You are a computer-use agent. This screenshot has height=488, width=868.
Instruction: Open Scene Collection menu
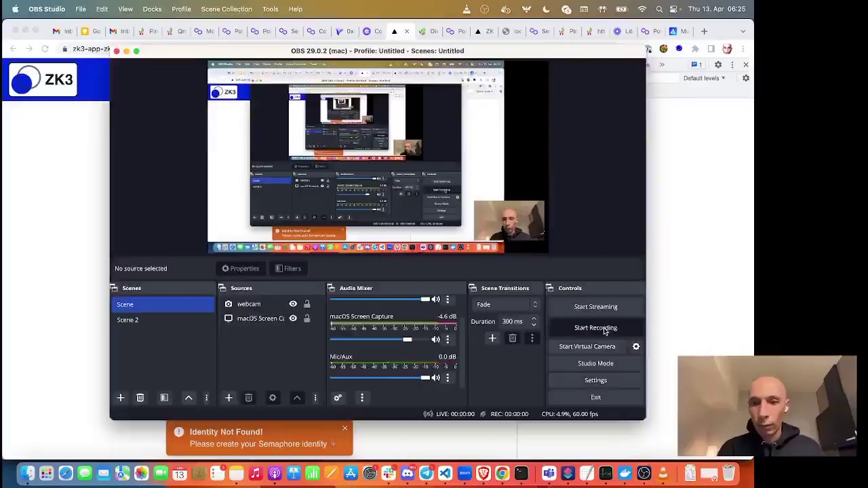click(x=226, y=9)
